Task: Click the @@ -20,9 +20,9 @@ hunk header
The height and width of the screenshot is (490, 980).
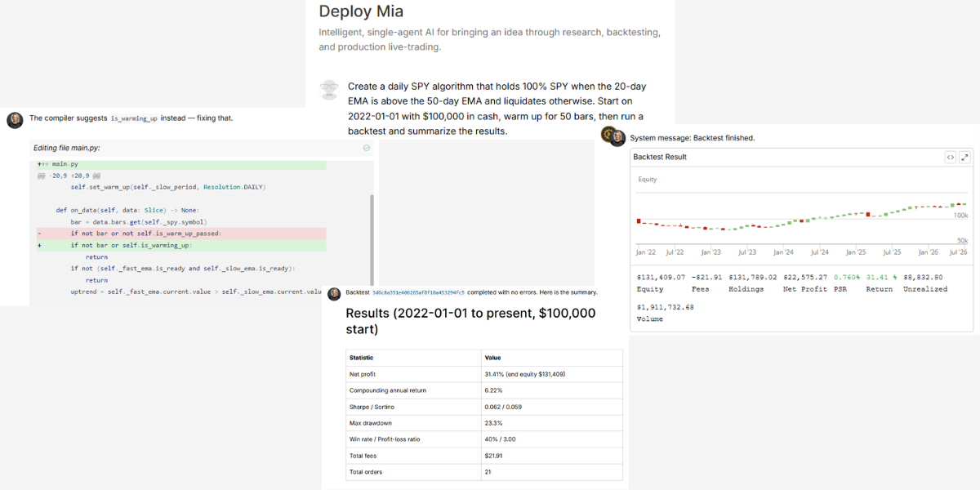Action: 69,176
